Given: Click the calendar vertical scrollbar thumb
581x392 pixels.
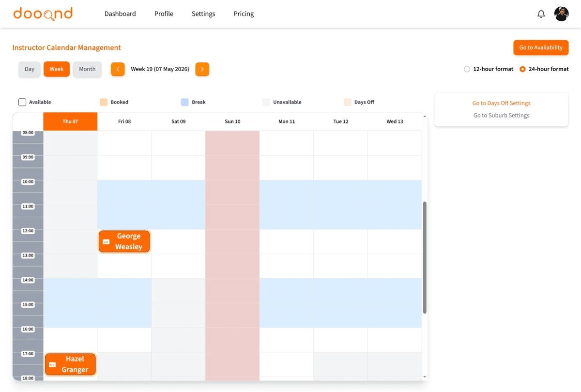Looking at the screenshot, I should 425,257.
